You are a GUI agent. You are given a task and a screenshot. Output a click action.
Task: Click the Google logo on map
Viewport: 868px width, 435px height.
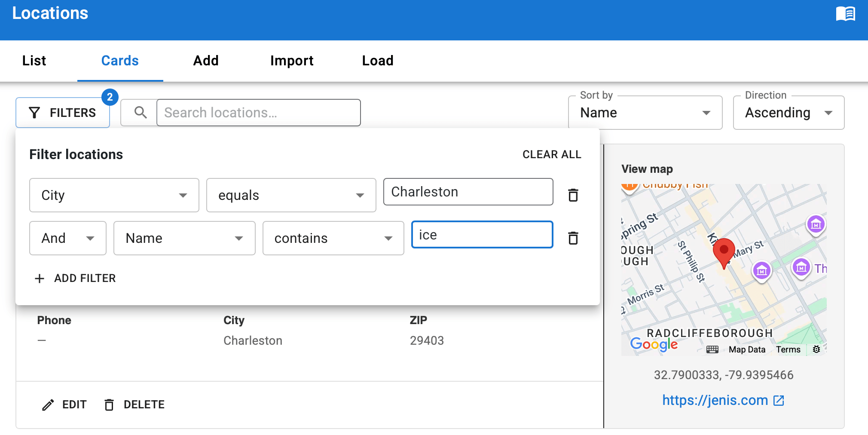pyautogui.click(x=654, y=344)
